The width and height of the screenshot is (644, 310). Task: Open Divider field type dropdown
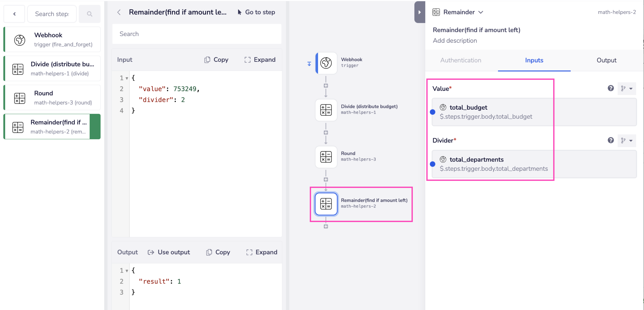point(626,140)
